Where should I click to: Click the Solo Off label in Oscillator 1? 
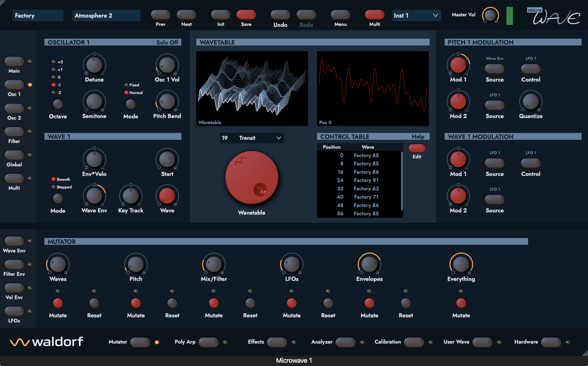pos(167,42)
